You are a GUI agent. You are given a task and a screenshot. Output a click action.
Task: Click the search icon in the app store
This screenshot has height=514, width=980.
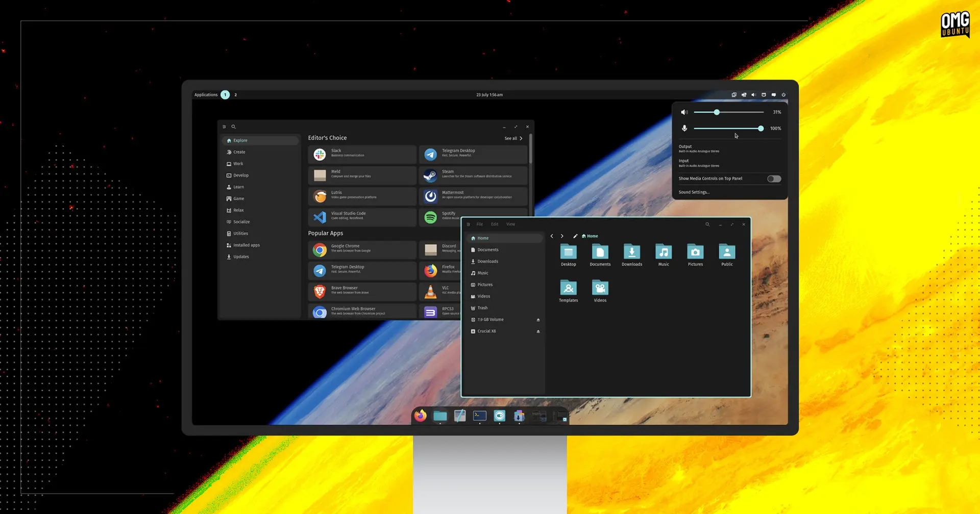pos(233,127)
